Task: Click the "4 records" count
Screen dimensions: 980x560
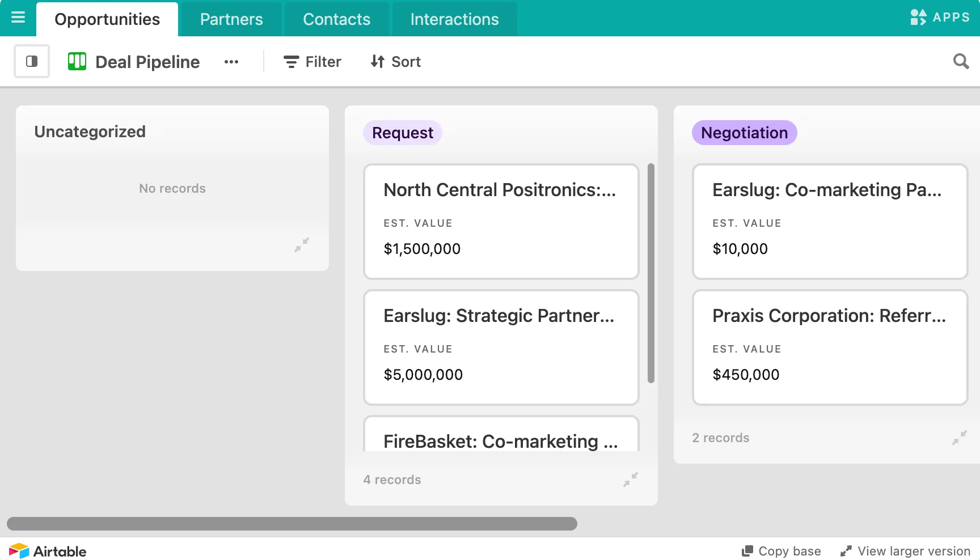Action: [x=392, y=480]
